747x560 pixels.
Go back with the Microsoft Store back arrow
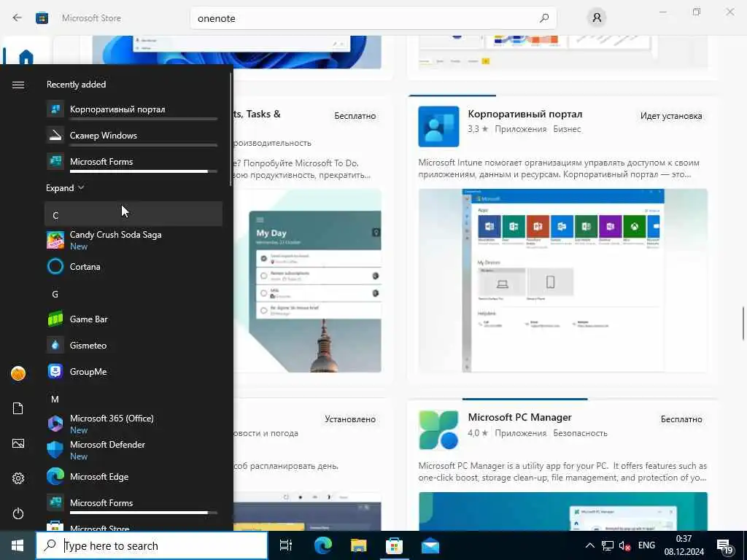18,18
